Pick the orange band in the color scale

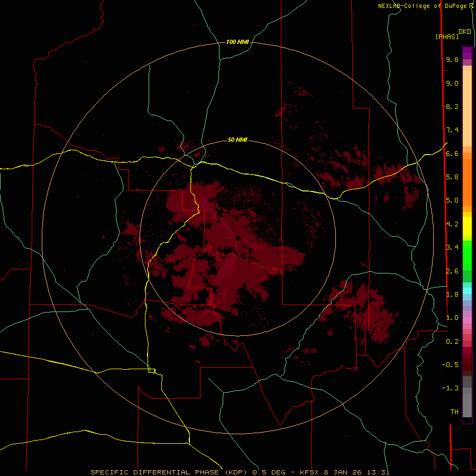coord(467,183)
